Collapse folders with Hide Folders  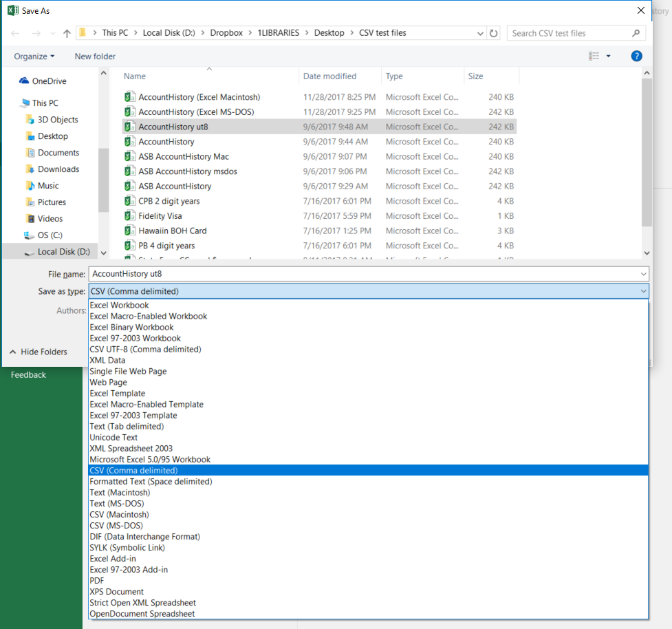(x=38, y=352)
